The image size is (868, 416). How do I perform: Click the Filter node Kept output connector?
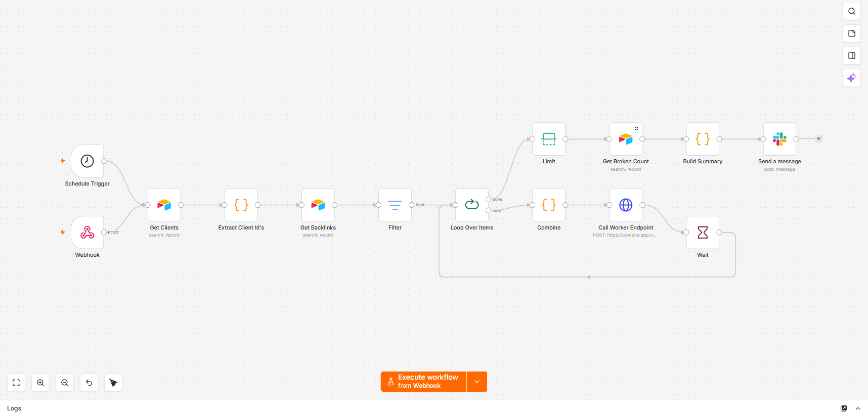coord(411,205)
